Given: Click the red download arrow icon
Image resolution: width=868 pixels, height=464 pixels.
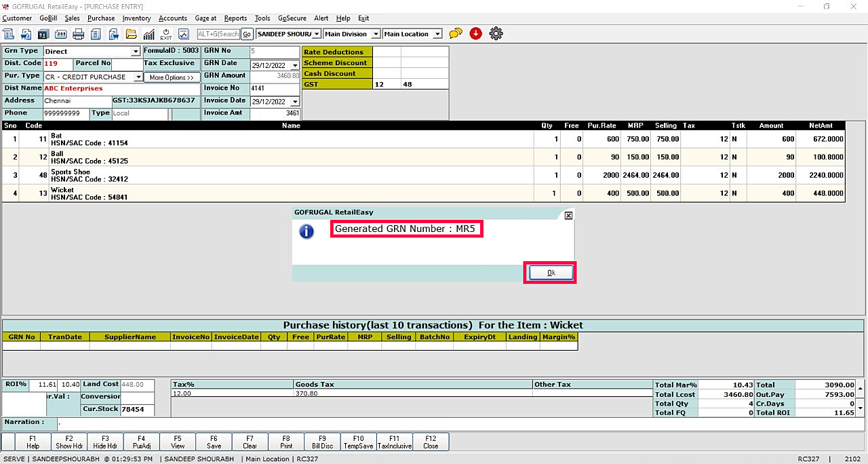Looking at the screenshot, I should pyautogui.click(x=475, y=33).
